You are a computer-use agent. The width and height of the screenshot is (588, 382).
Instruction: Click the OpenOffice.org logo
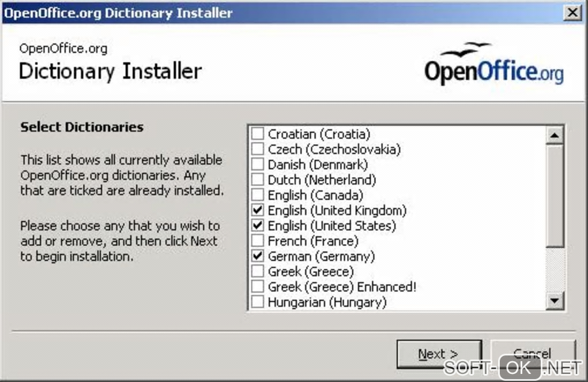pyautogui.click(x=494, y=63)
